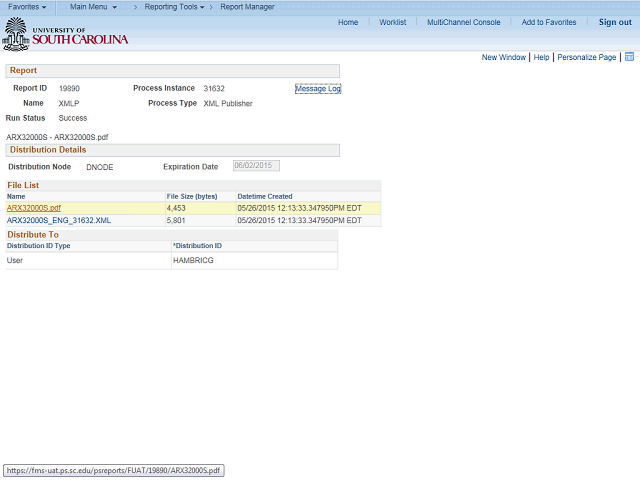
Task: Click the page layout icon beside Personalize Page
Action: 629,57
